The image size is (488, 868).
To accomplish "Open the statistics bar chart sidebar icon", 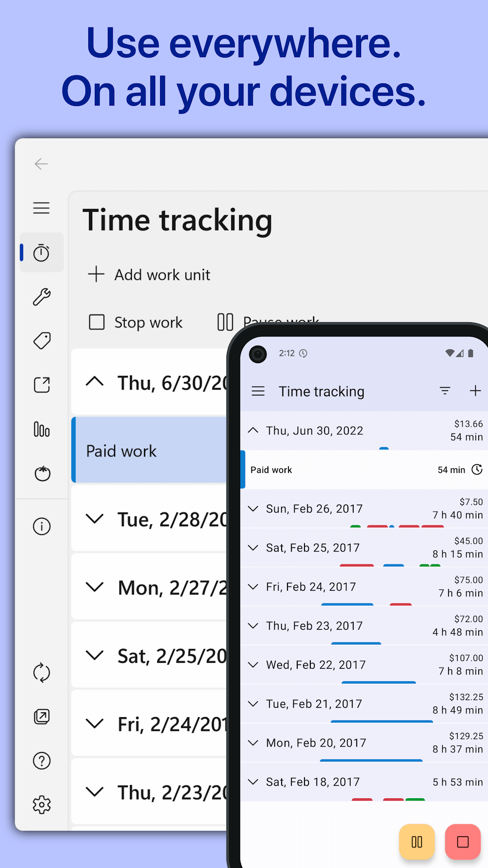I will (x=41, y=430).
